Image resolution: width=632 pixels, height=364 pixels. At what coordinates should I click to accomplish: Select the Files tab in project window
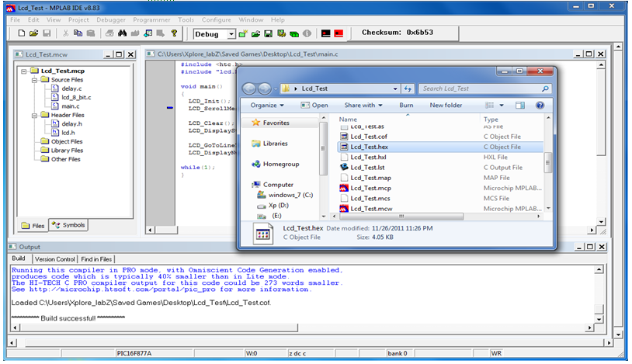tap(33, 226)
